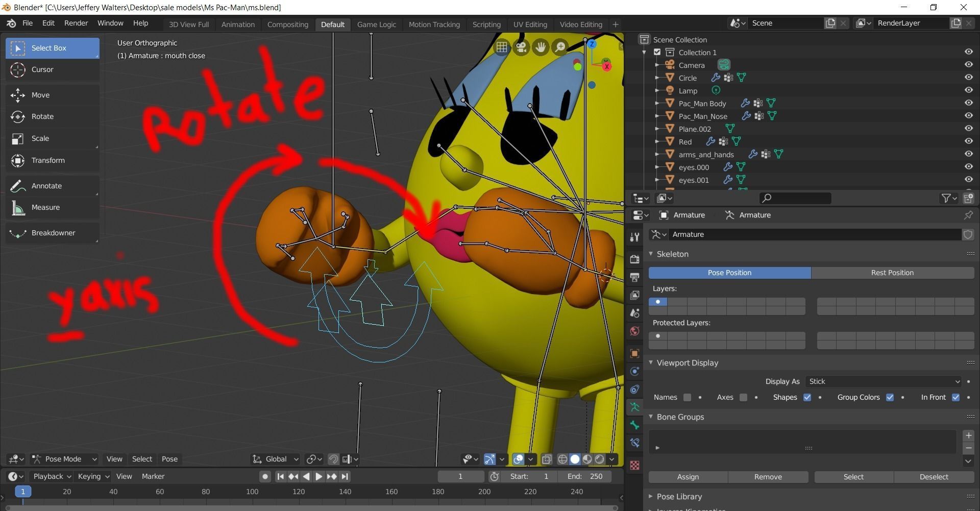Viewport: 980px width, 511px height.
Task: Open the Output properties tab
Action: coord(634,277)
